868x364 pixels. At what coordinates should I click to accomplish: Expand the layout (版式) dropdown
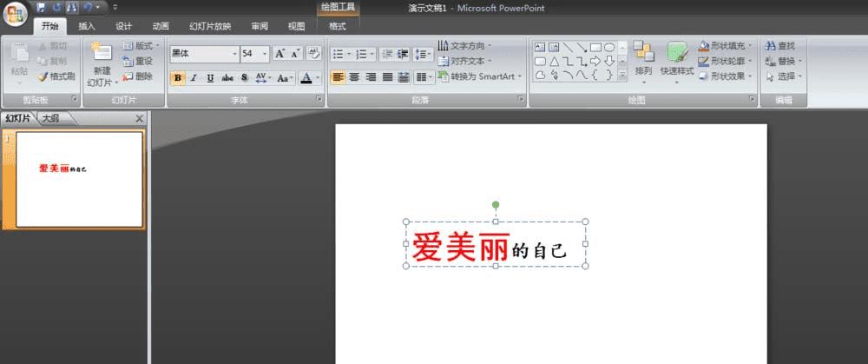pyautogui.click(x=141, y=46)
